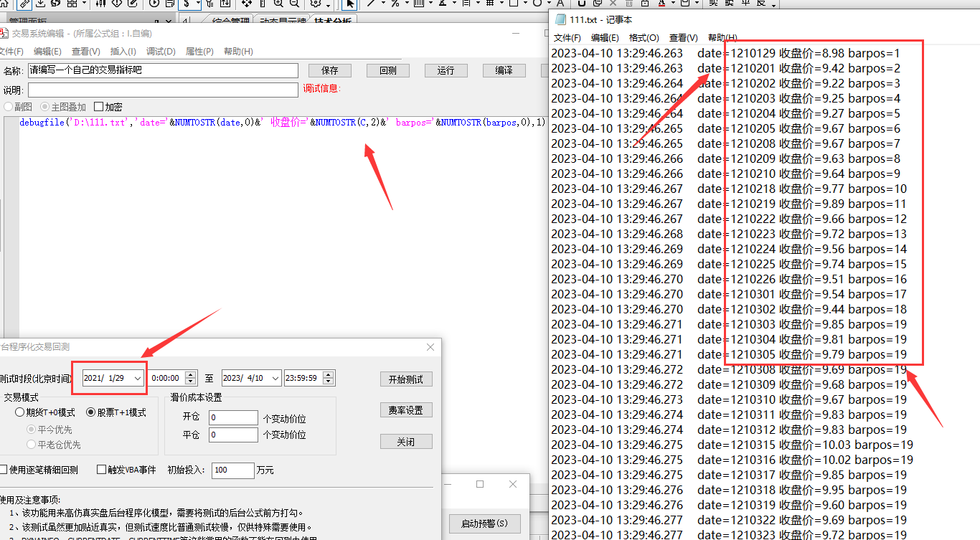Click the 初始投入 amount input field
Image resolution: width=980 pixels, height=540 pixels.
(x=232, y=470)
